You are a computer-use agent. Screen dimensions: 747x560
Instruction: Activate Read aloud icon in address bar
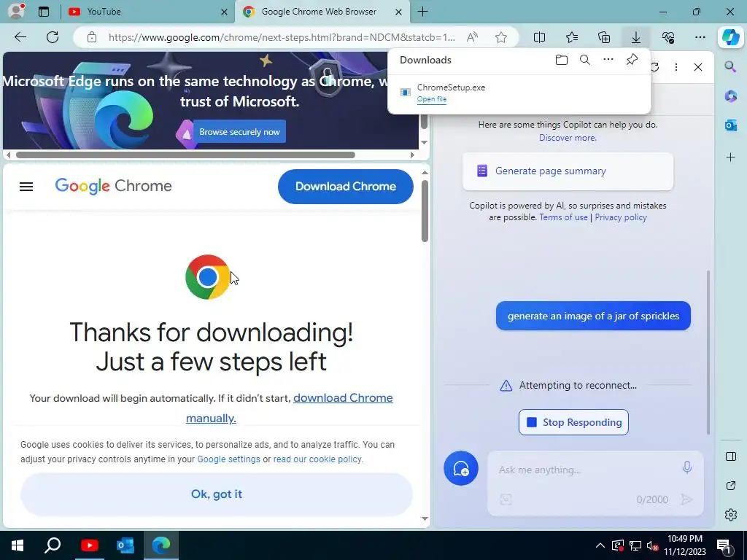coord(472,37)
